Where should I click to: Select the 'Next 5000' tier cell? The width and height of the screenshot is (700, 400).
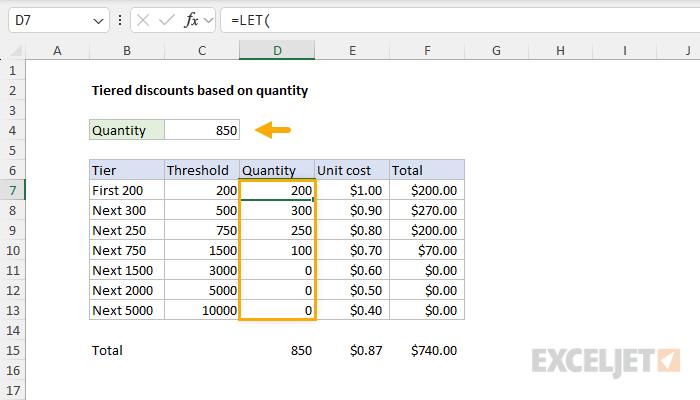pyautogui.click(x=127, y=310)
